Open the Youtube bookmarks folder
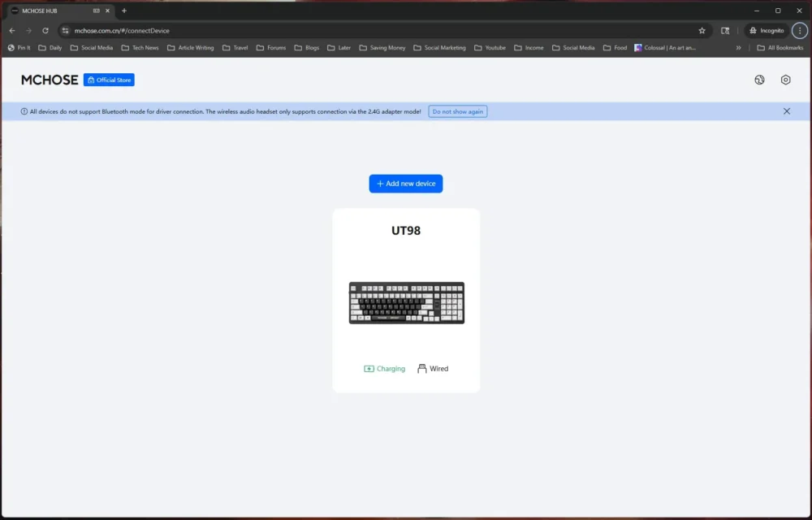The height and width of the screenshot is (520, 812). pyautogui.click(x=490, y=48)
